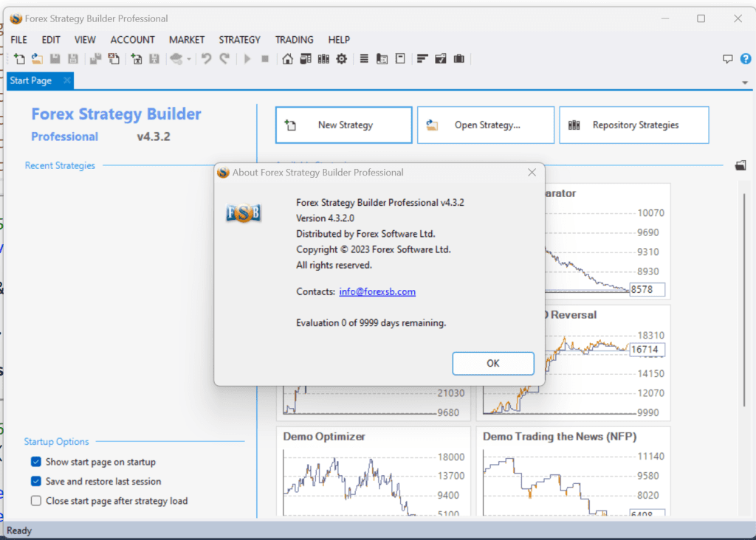The image size is (756, 540).
Task: Expand the graduation cap toolbar dropdown arrow
Action: point(189,60)
